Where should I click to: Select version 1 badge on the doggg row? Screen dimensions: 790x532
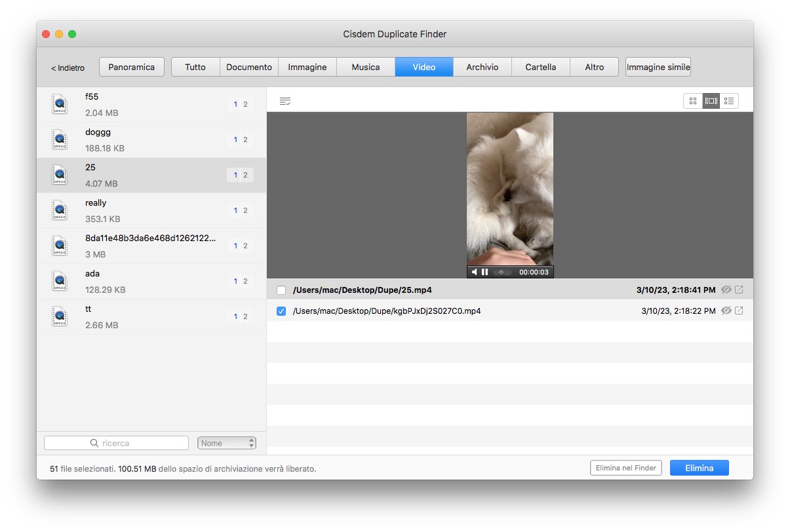(x=235, y=140)
